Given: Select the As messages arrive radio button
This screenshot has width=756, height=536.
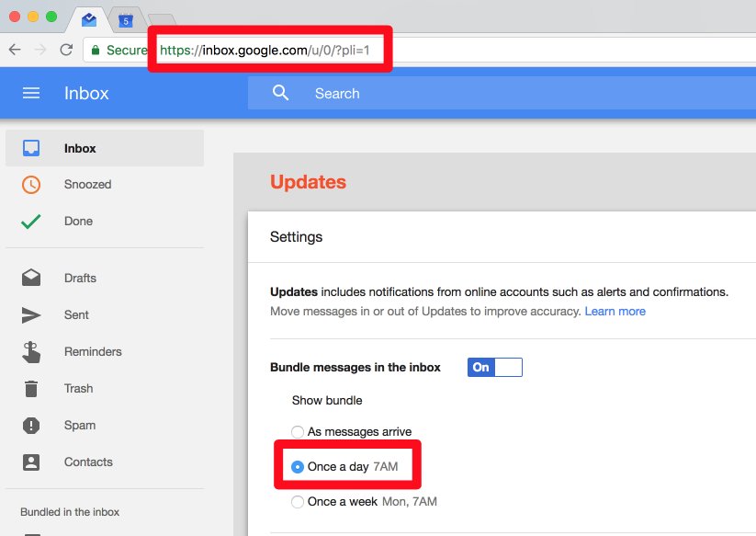Looking at the screenshot, I should pyautogui.click(x=298, y=431).
